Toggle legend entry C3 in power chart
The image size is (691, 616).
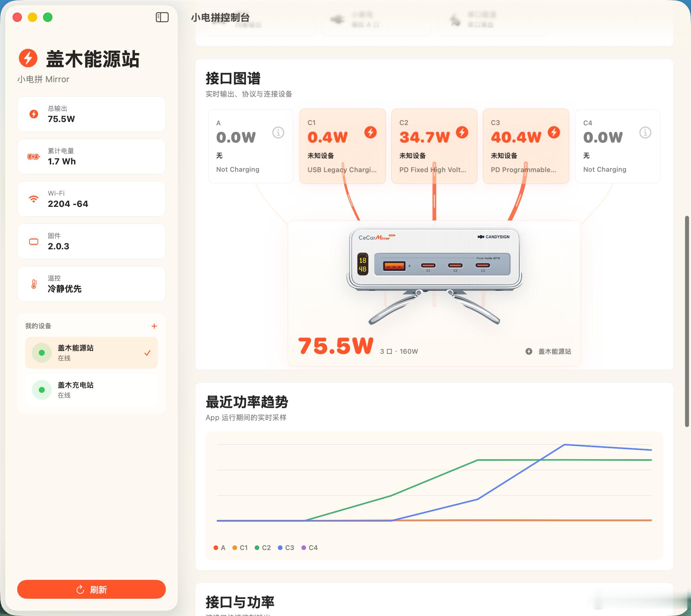[x=286, y=548]
